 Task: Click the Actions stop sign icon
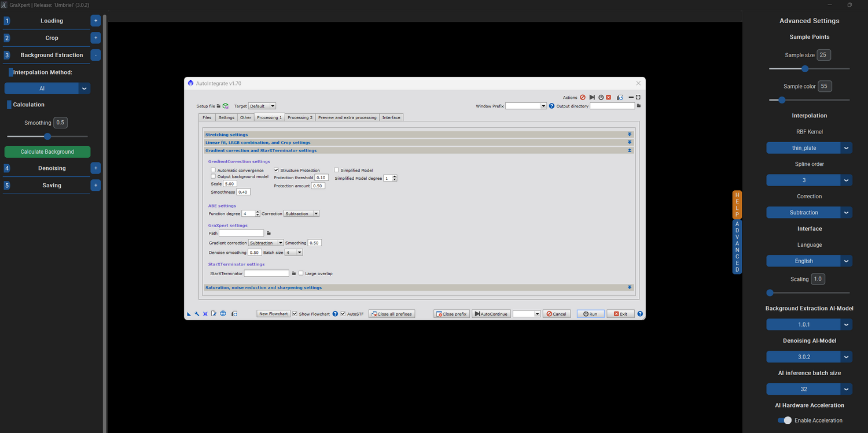583,97
